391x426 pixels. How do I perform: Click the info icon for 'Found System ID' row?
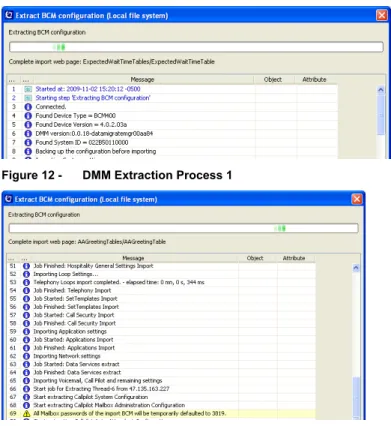[x=28, y=143]
